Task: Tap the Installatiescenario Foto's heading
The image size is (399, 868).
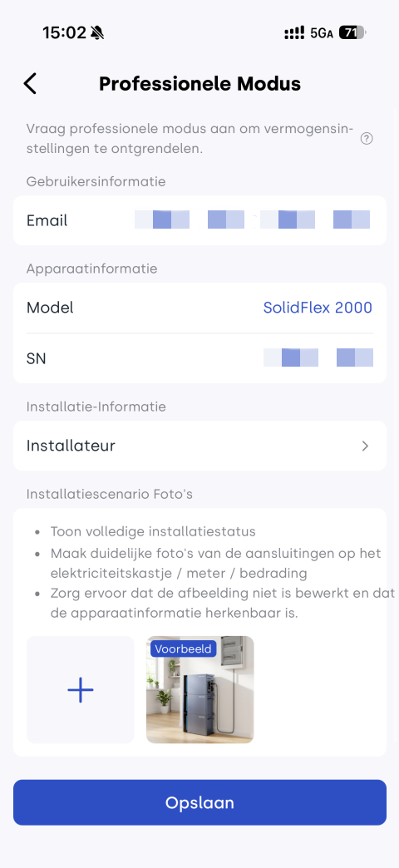Action: pos(110,494)
